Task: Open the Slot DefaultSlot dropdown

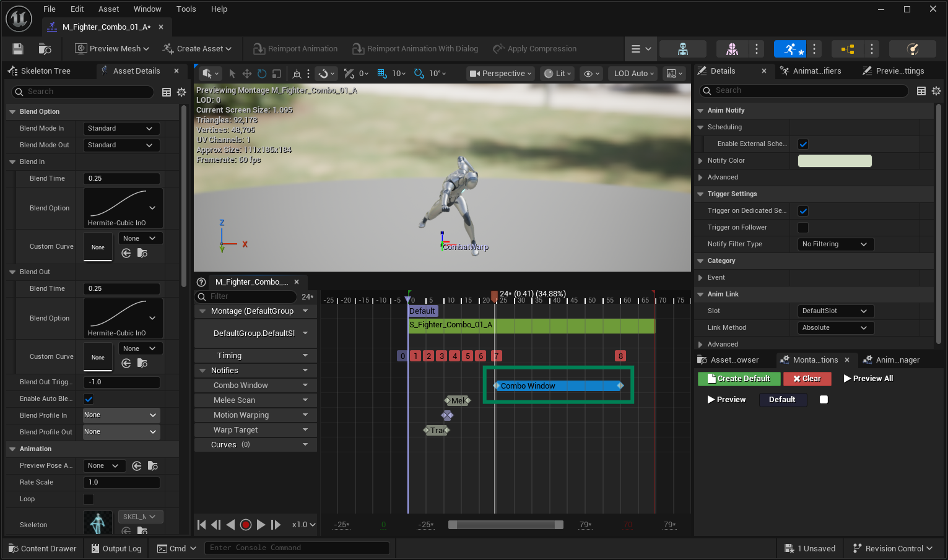Action: tap(836, 311)
